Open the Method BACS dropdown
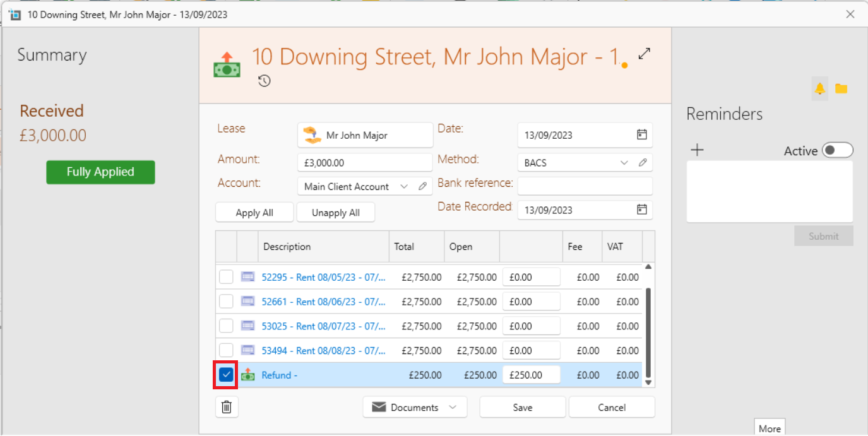The height and width of the screenshot is (436, 868). pyautogui.click(x=624, y=162)
